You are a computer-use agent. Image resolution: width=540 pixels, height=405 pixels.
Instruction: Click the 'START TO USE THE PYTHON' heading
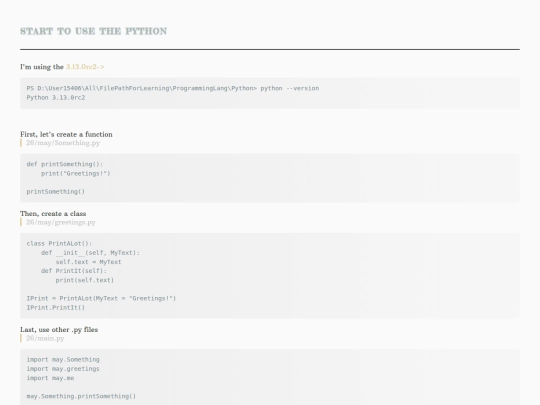(x=93, y=31)
